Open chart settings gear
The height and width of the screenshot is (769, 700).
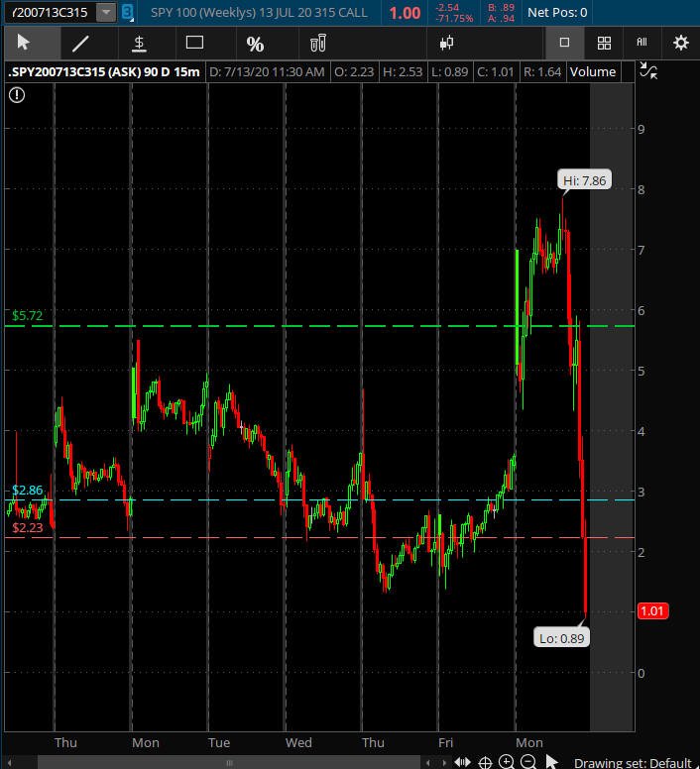[680, 43]
